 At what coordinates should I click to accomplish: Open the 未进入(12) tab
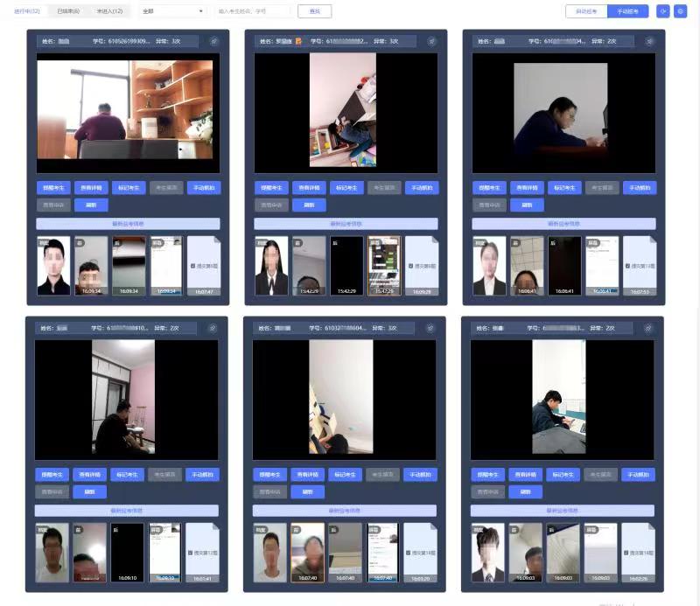(110, 11)
